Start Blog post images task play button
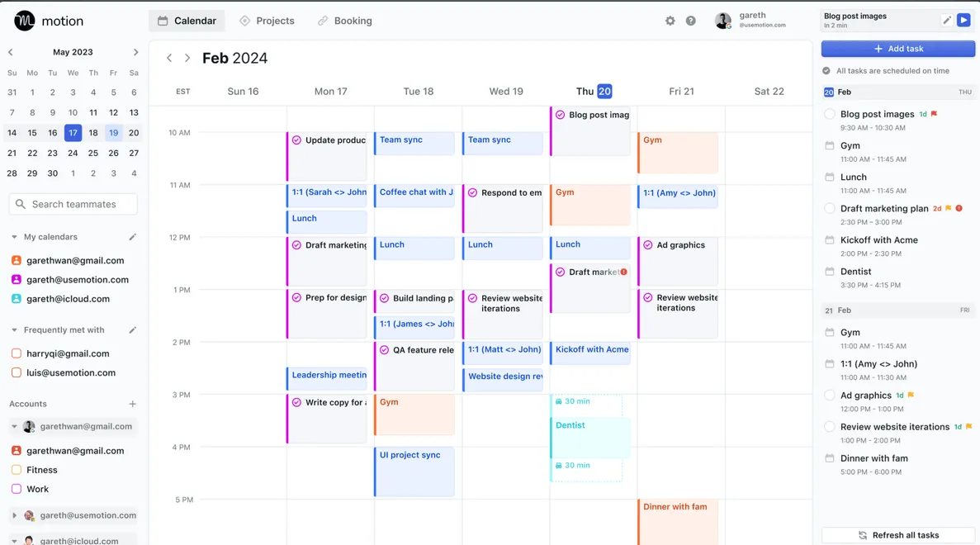 (963, 21)
